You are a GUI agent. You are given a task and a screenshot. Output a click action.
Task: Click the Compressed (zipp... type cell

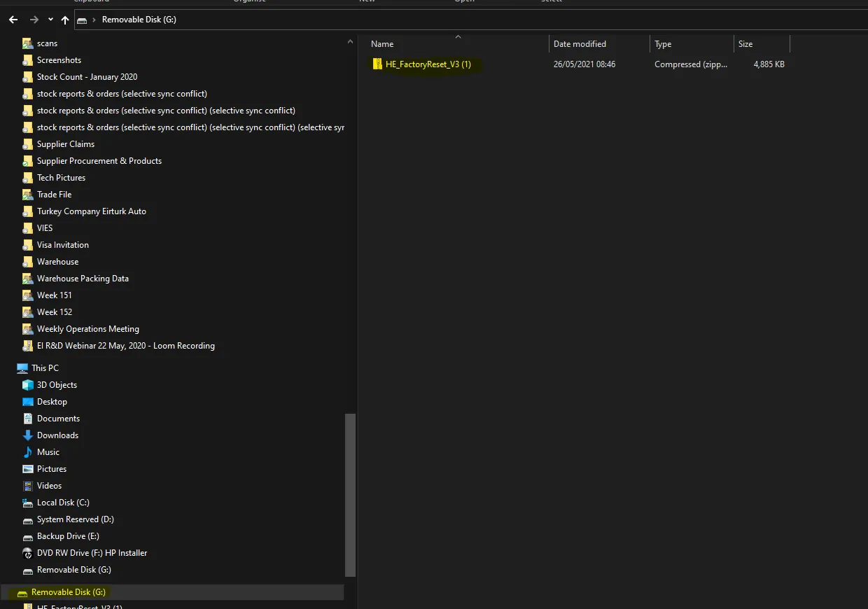pyautogui.click(x=691, y=64)
